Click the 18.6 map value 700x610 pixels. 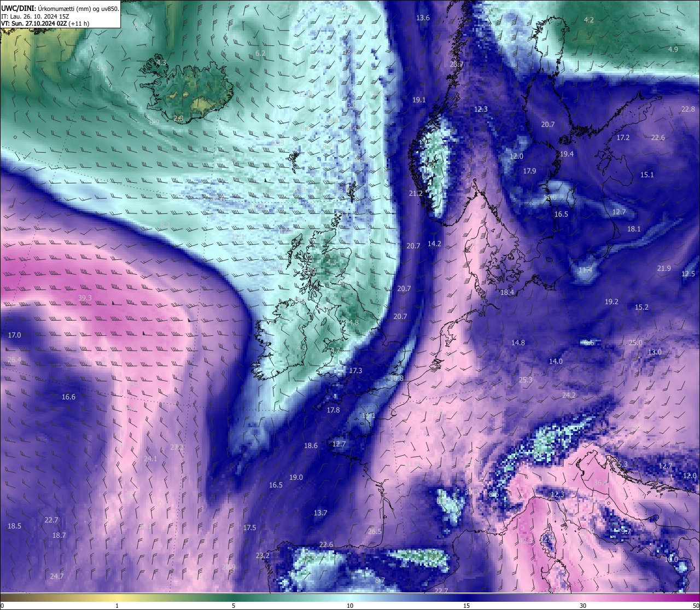pyautogui.click(x=311, y=446)
